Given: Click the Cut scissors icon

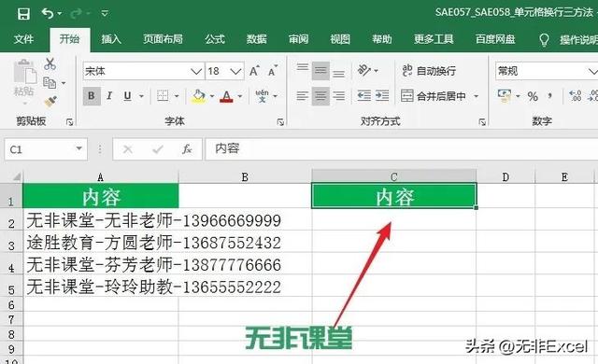Looking at the screenshot, I should (x=50, y=64).
